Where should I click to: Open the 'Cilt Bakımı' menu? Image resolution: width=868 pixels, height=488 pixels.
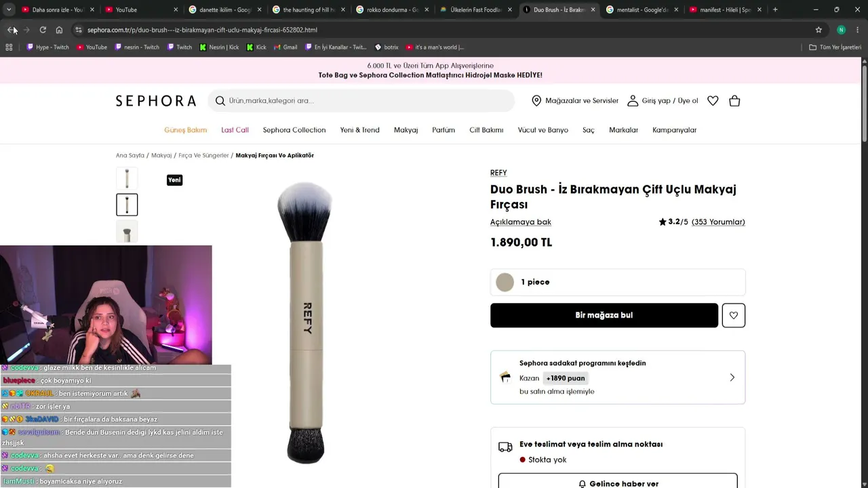click(x=486, y=130)
